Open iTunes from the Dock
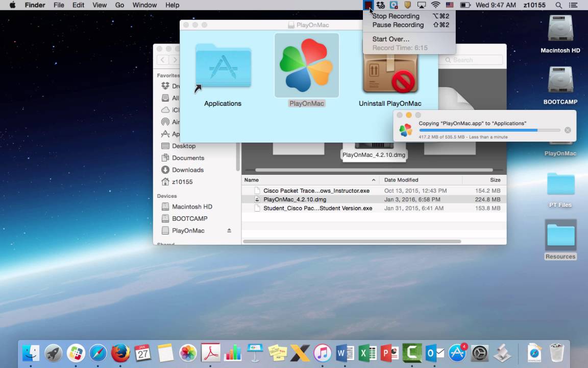This screenshot has width=588, height=368. [323, 353]
